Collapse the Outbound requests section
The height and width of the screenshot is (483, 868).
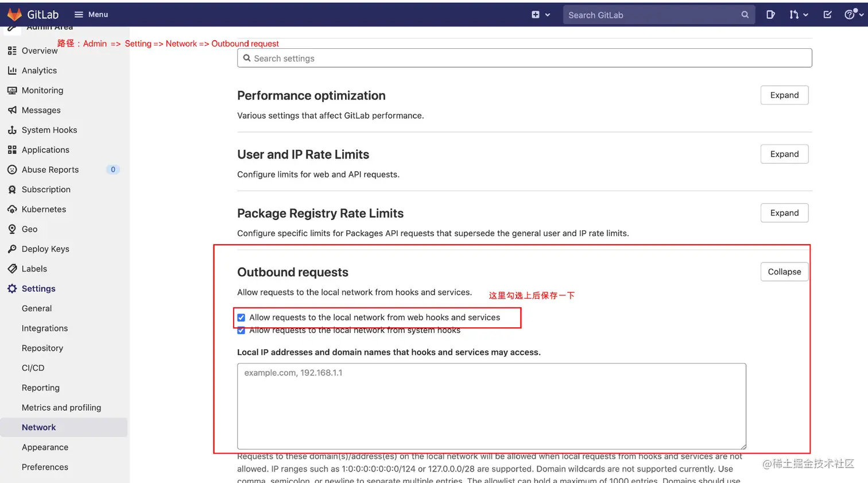[x=784, y=272]
